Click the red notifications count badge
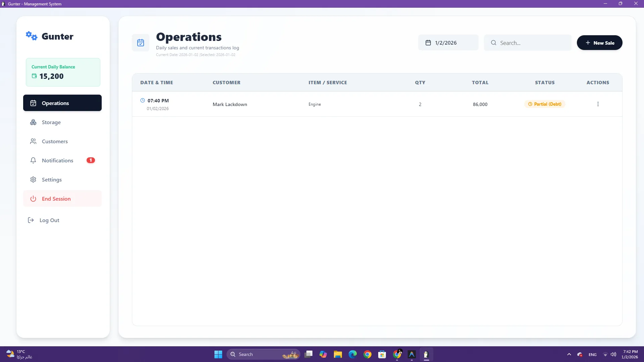Viewport: 644px width, 362px height. [x=91, y=160]
